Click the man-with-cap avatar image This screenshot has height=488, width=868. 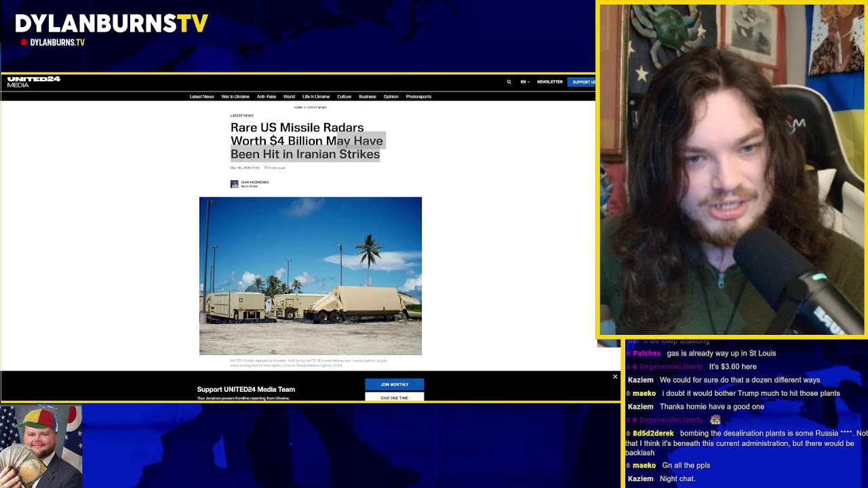[x=41, y=447]
